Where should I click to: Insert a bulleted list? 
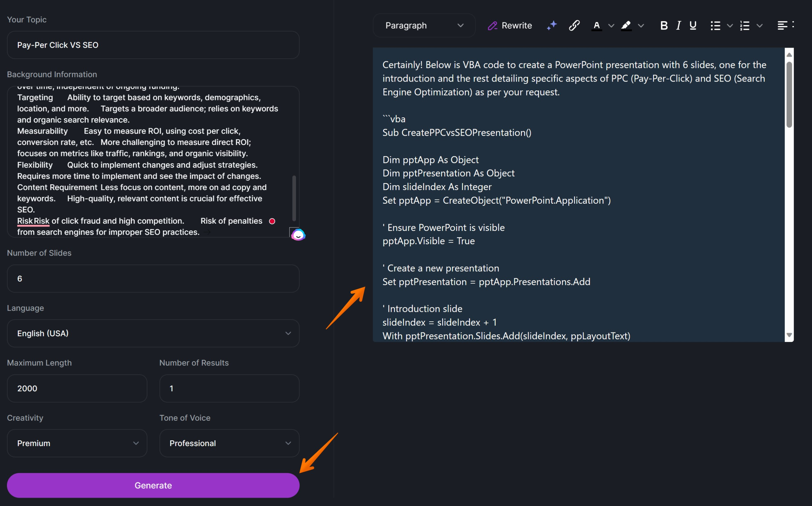715,25
